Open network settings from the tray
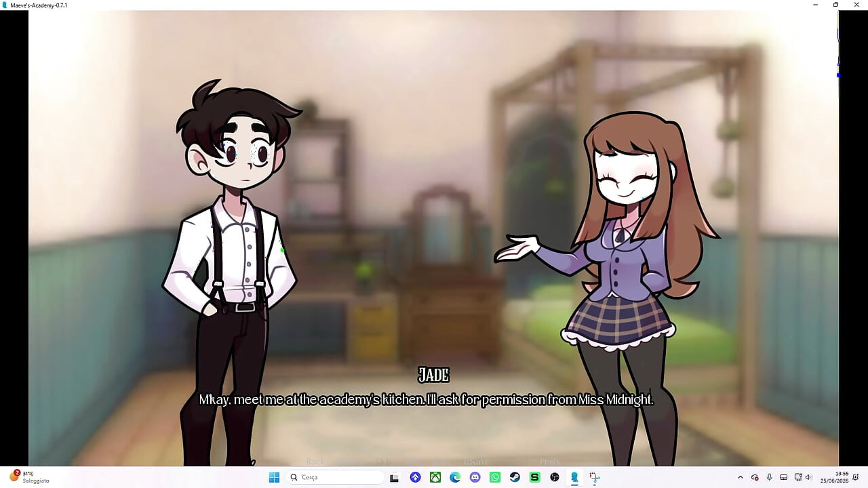Image resolution: width=868 pixels, height=488 pixels. 798,477
